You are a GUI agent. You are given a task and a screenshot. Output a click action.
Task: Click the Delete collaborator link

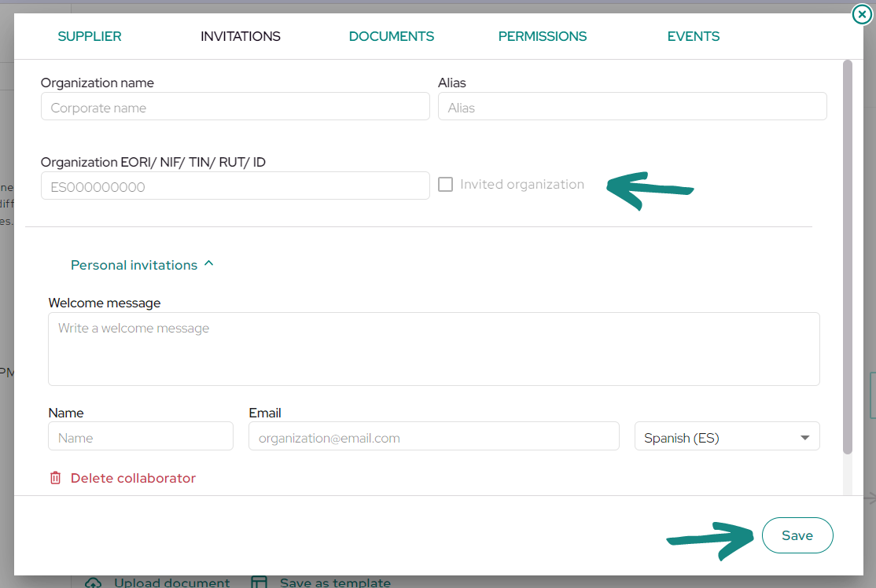point(133,478)
